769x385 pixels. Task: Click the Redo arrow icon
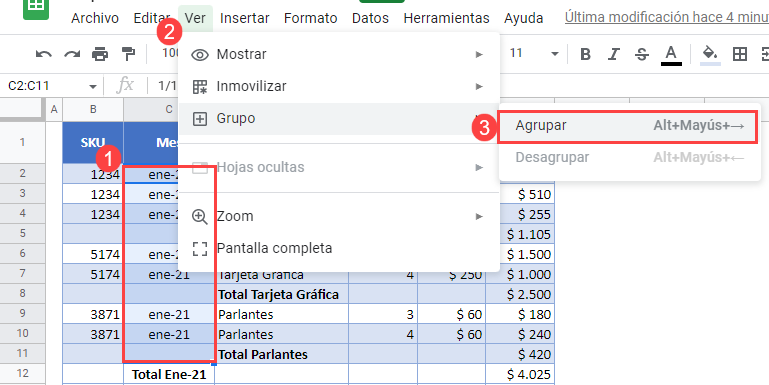point(73,54)
